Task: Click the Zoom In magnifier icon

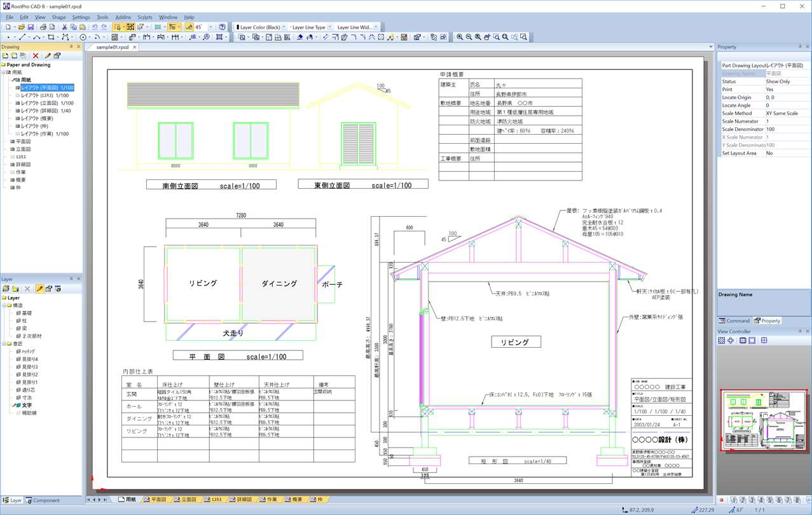Action: coord(460,38)
